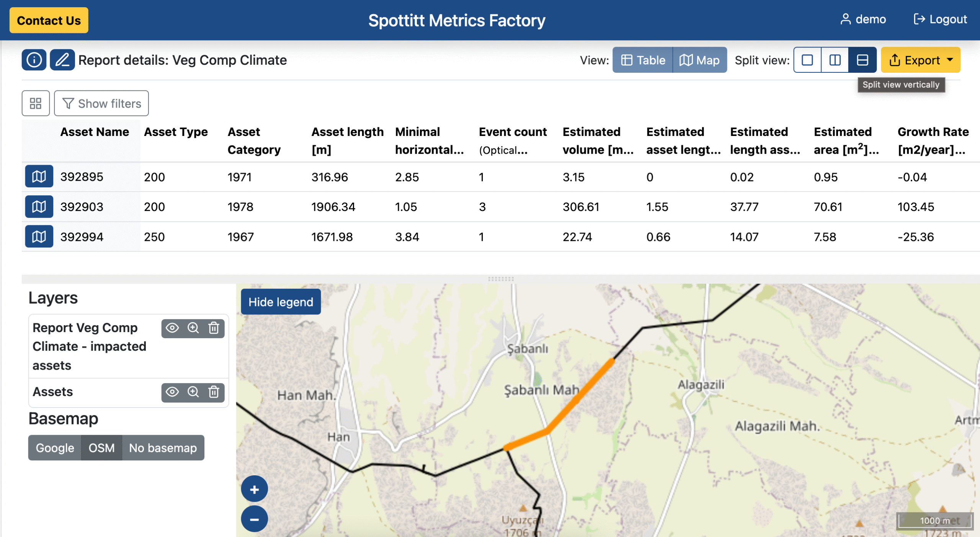
Task: Delete the Assets layer
Action: pyautogui.click(x=214, y=392)
